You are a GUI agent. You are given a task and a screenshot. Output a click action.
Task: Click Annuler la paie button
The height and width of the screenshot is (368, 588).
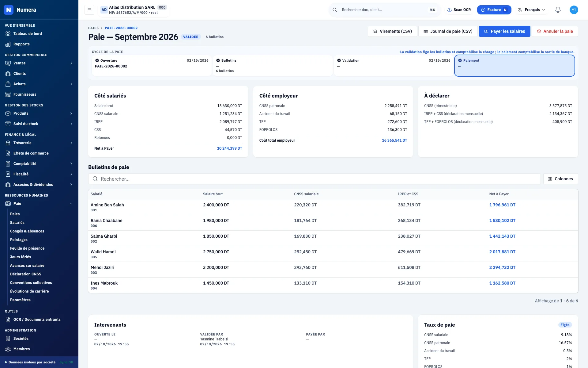pos(555,31)
